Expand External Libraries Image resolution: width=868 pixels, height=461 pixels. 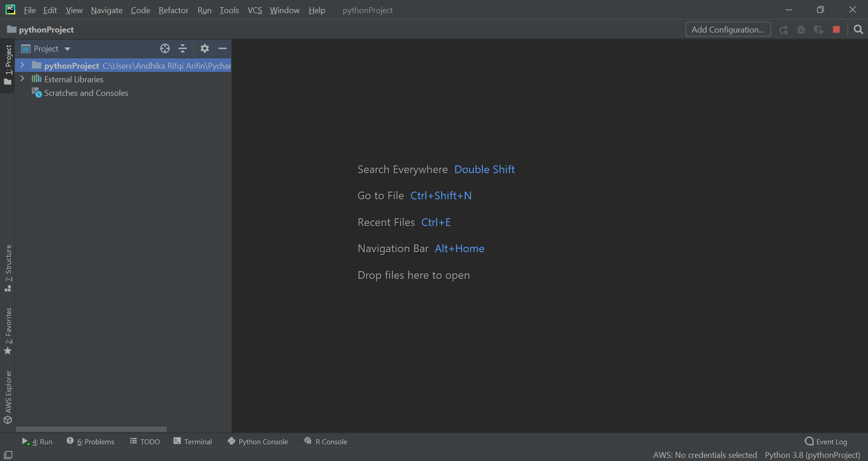coord(22,79)
